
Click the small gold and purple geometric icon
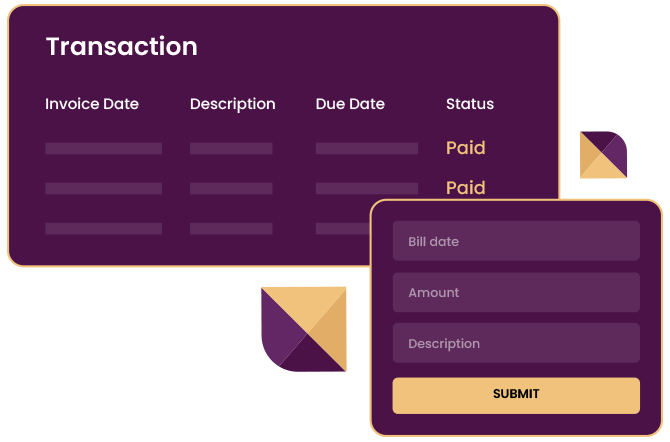coord(603,155)
